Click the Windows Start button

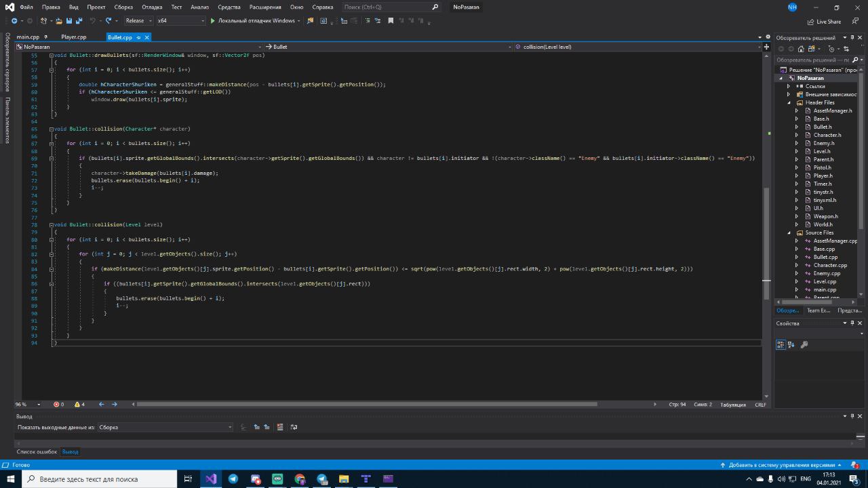11,479
